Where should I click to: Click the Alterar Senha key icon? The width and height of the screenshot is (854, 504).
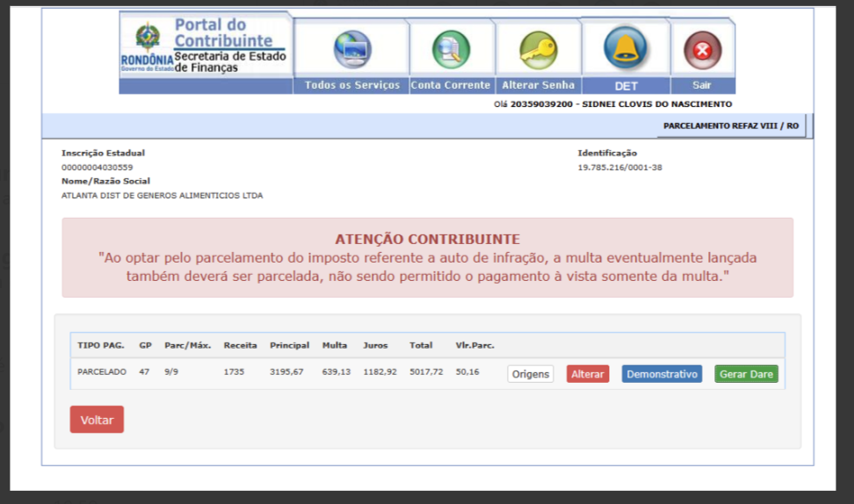click(x=538, y=49)
